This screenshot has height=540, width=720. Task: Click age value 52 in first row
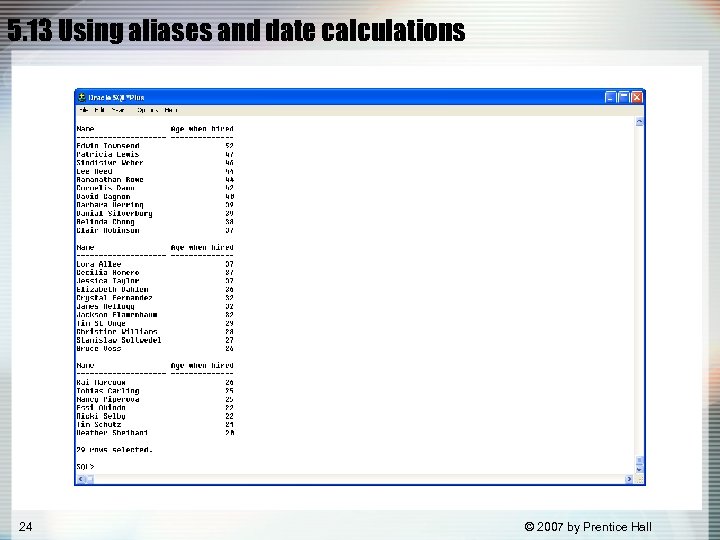230,146
